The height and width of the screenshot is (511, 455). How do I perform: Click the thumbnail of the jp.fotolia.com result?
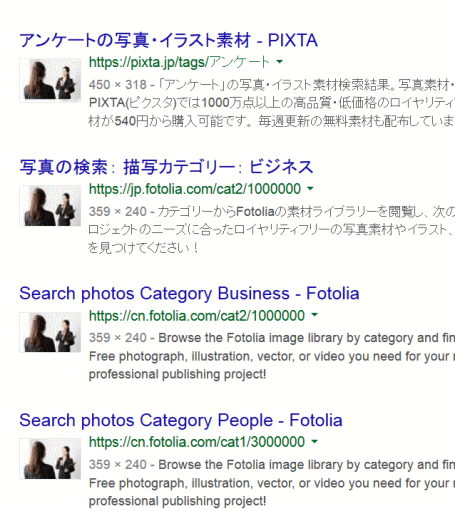[50, 206]
